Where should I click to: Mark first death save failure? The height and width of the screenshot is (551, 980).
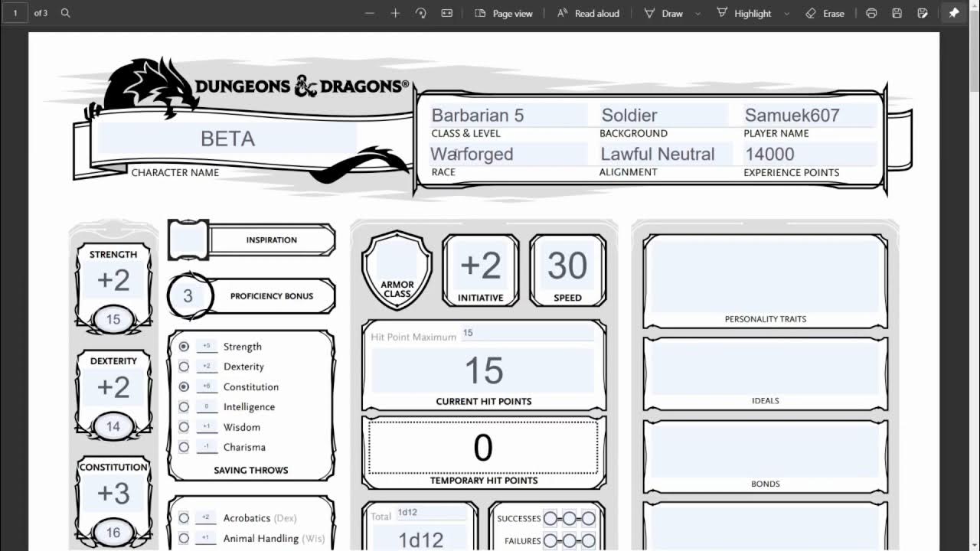[x=550, y=541]
